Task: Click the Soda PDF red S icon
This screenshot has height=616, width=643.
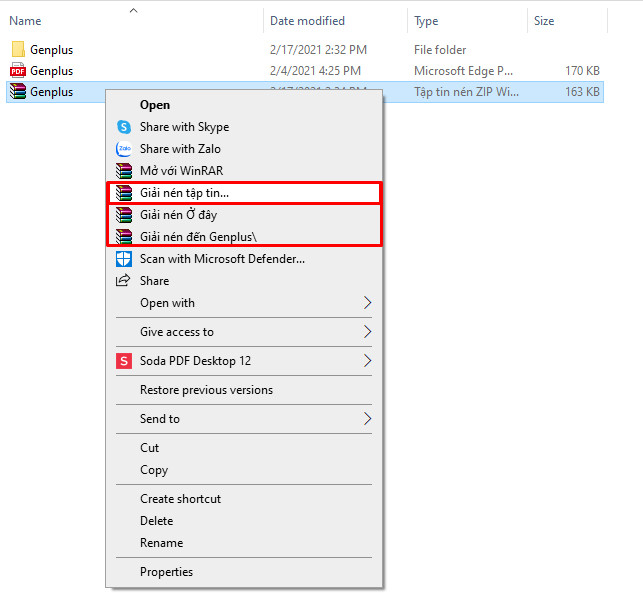Action: click(x=124, y=361)
